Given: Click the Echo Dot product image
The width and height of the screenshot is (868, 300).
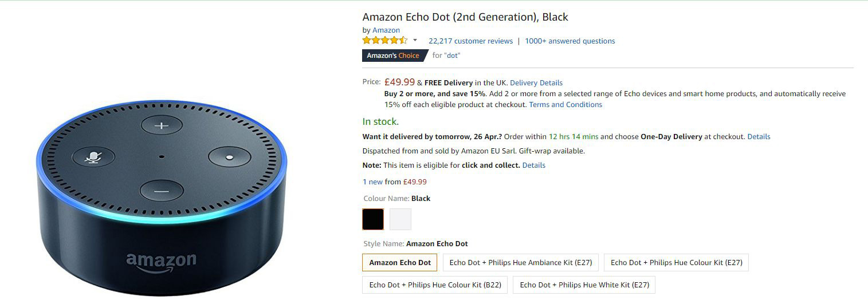Looking at the screenshot, I should coord(161,198).
